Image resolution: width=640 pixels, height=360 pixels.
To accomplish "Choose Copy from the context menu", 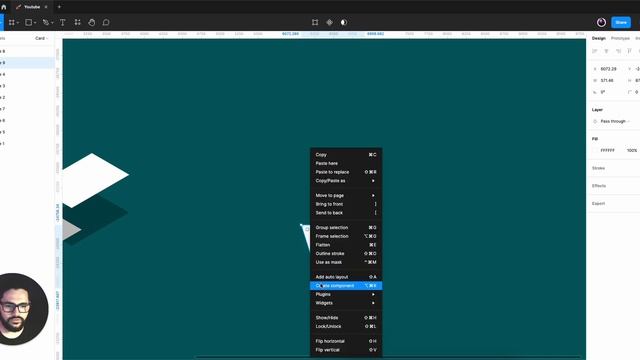I will (x=346, y=155).
